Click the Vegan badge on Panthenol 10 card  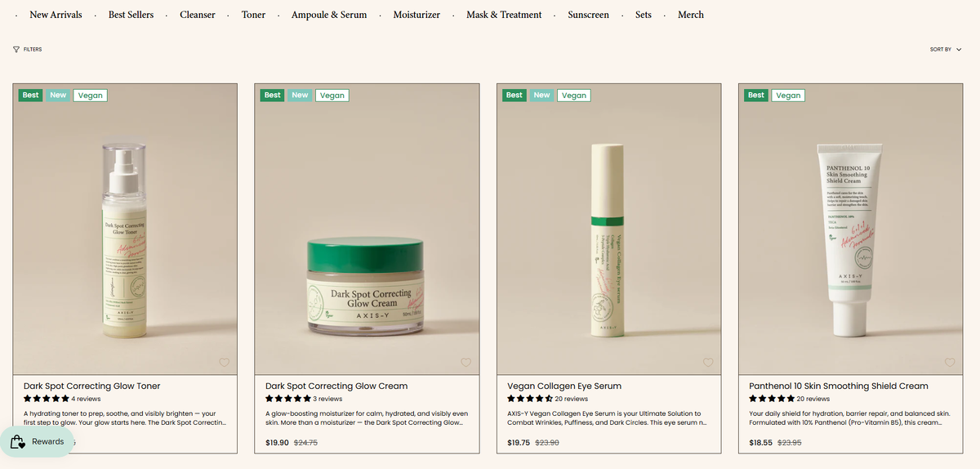[x=788, y=95]
